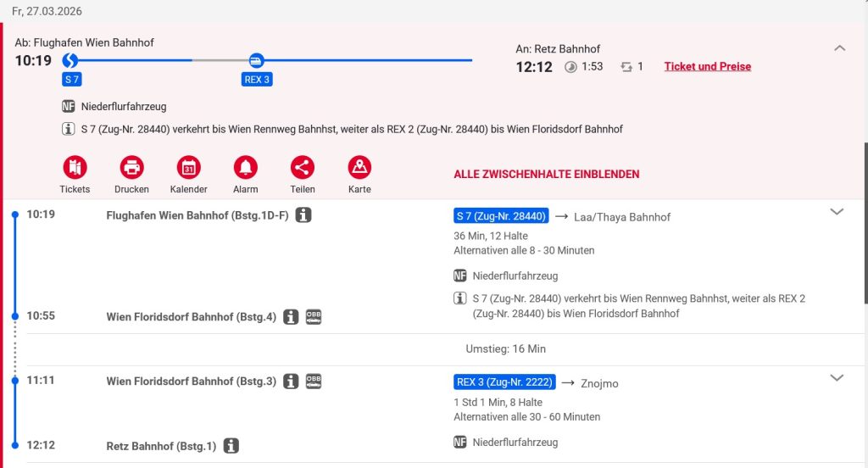This screenshot has height=468, width=868.
Task: Share connection with Teilen icon
Action: point(303,167)
